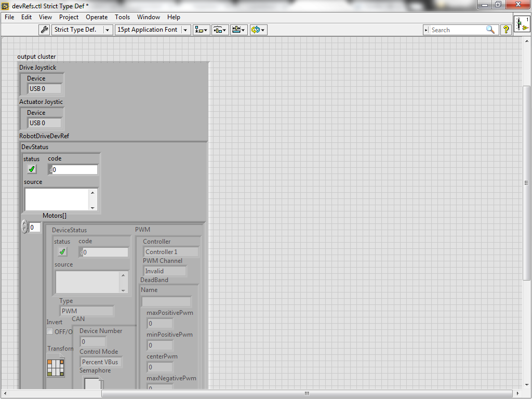The image size is (532, 399).
Task: Open the Align Objects toolbar tool
Action: coord(202,30)
